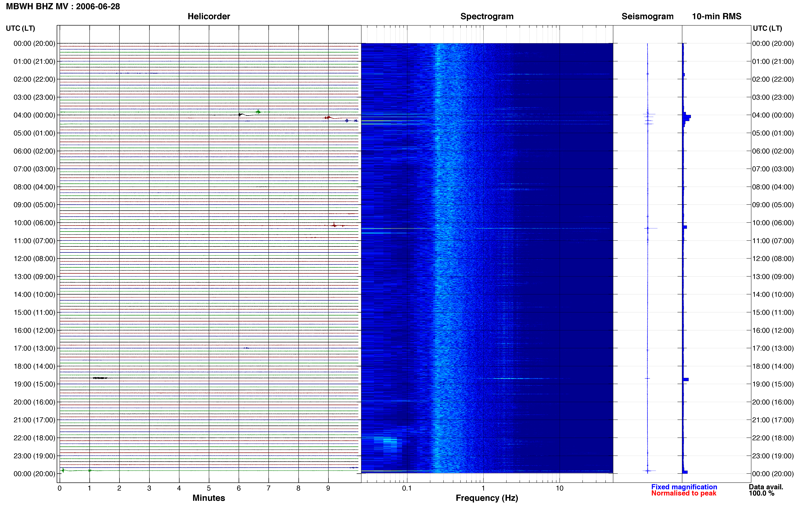Select the 10-min RMS panel heading
The width and height of the screenshot is (812, 508).
[716, 16]
